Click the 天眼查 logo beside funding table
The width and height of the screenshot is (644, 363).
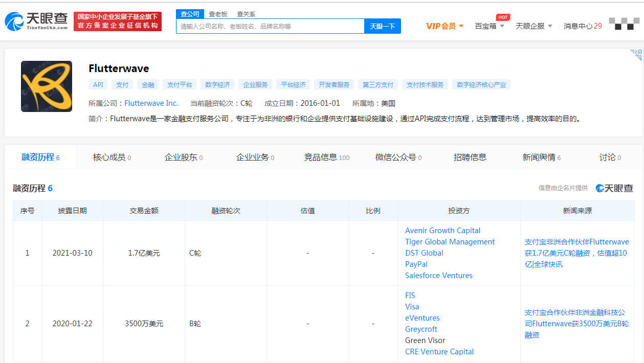point(614,188)
